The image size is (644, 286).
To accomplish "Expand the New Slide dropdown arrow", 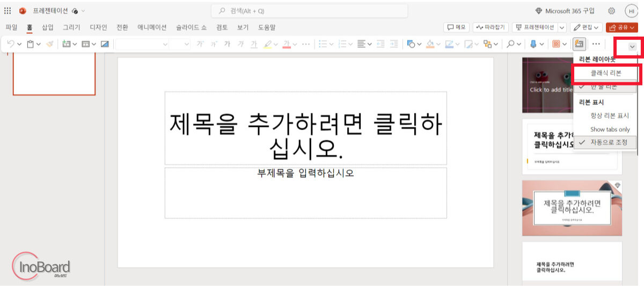I will coord(75,44).
